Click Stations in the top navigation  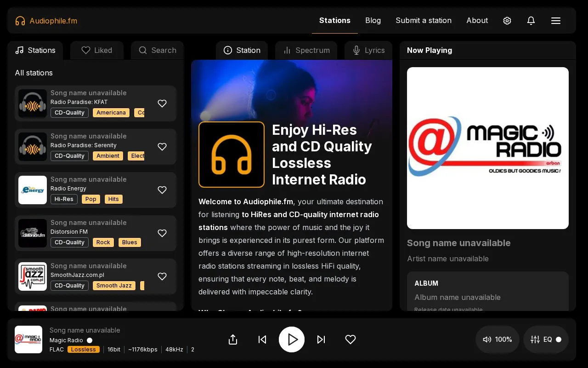[335, 20]
